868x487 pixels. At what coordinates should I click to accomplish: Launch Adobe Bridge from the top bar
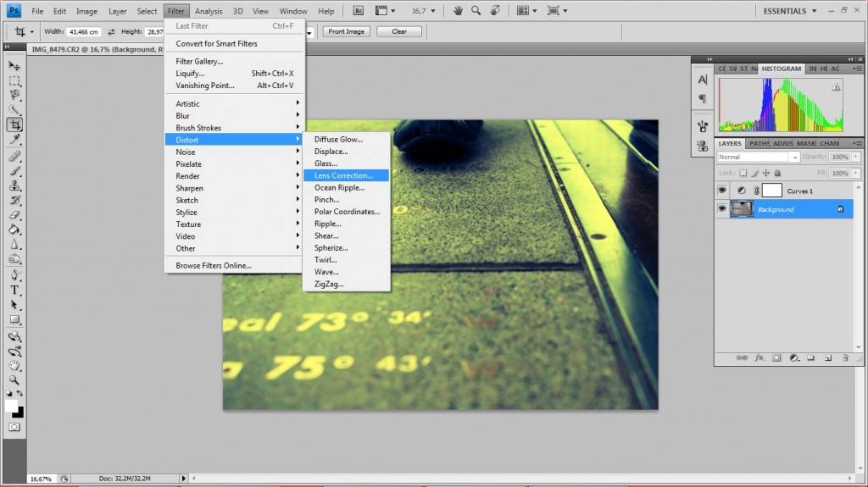(x=359, y=11)
